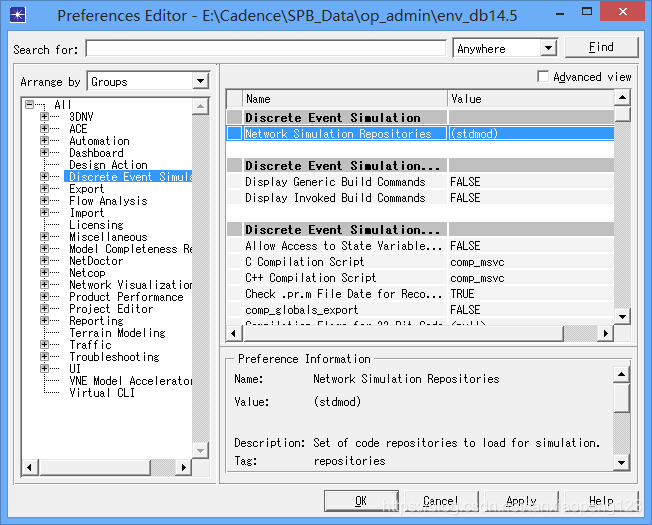Close the Preferences Editor window
This screenshot has width=652, height=525.
622,11
